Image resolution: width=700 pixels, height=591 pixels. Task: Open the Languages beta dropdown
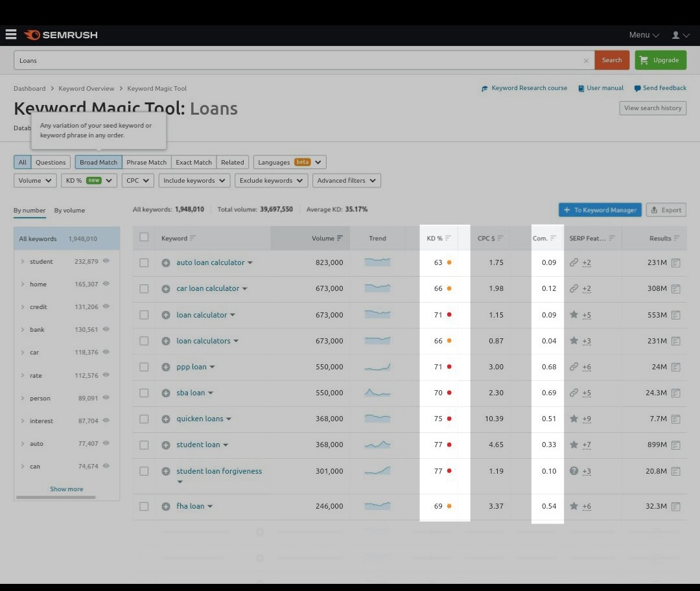290,162
